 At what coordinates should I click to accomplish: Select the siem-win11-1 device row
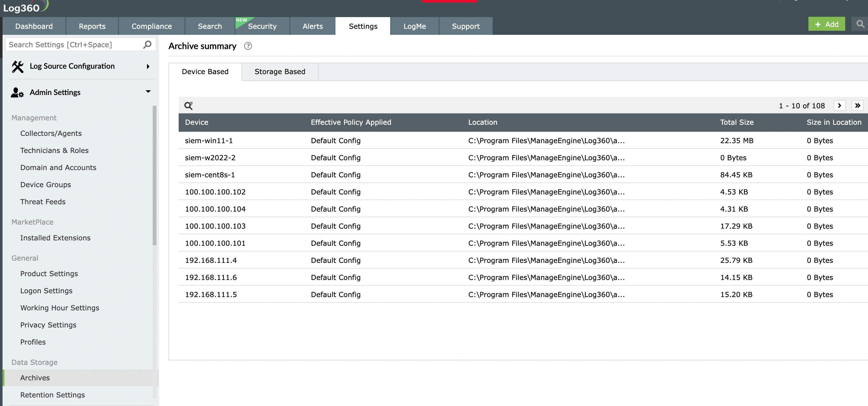(523, 141)
